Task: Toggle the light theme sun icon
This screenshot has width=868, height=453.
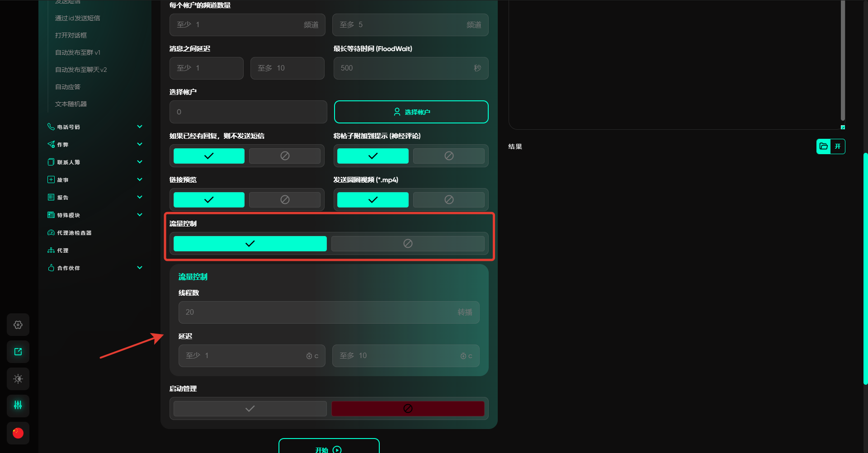Action: 18,379
